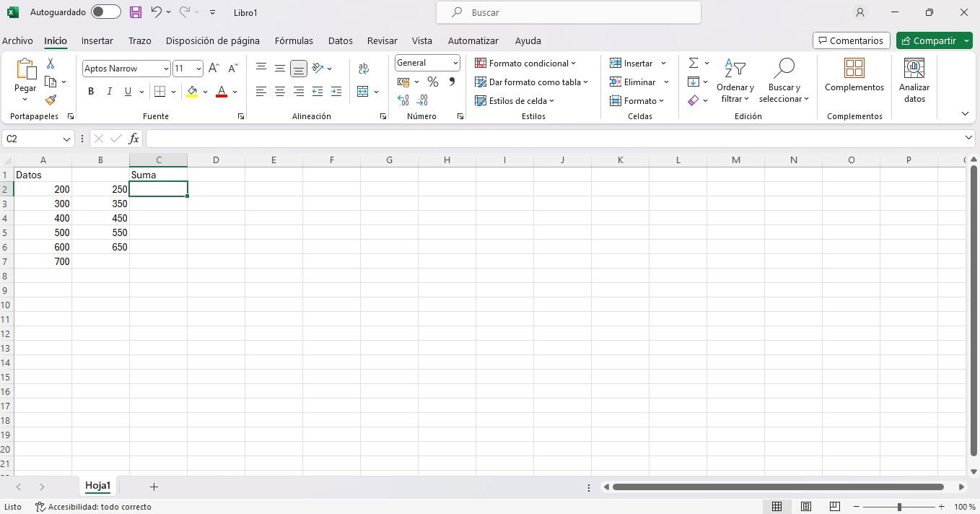Click the Save disk icon
This screenshot has width=980, height=514.
tap(136, 12)
